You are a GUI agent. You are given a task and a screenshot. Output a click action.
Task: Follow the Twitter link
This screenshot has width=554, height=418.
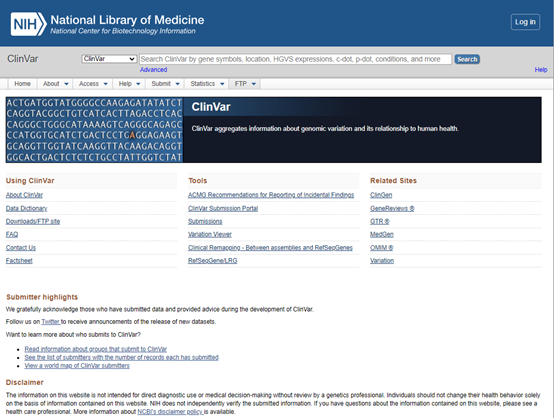click(51, 322)
